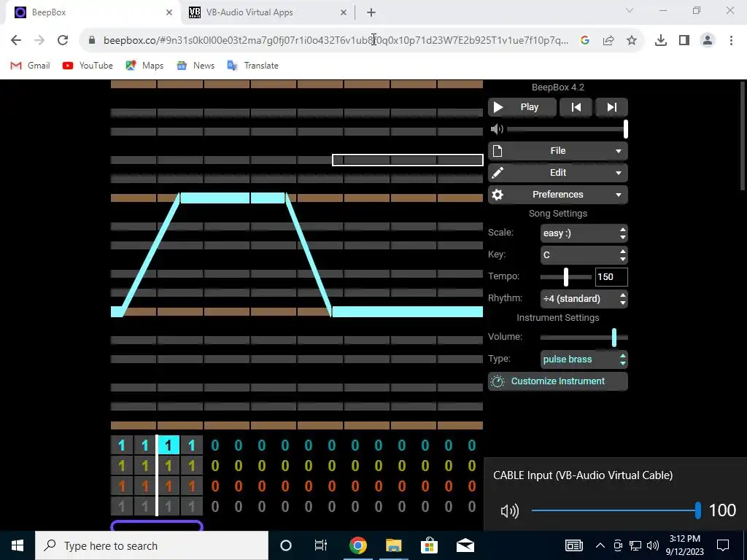
Task: Open Rhythm dropdown ÷4 (standard)
Action: point(584,298)
